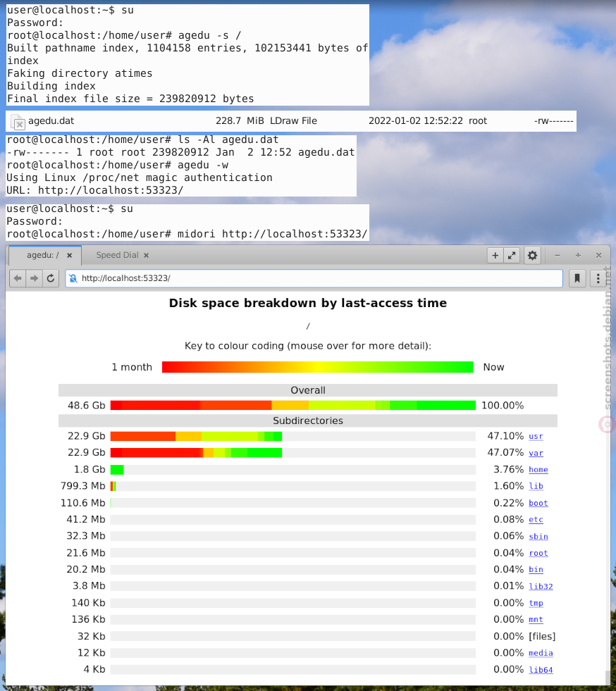
Task: Open the lib subdirectory link
Action: click(x=536, y=486)
